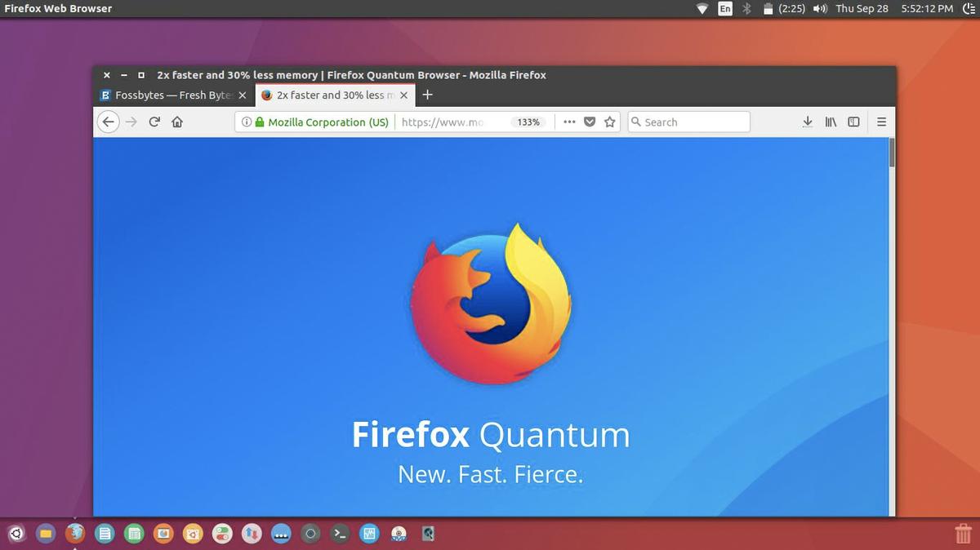Open the Wi-Fi network indicator
The image size is (980, 550).
click(x=702, y=8)
